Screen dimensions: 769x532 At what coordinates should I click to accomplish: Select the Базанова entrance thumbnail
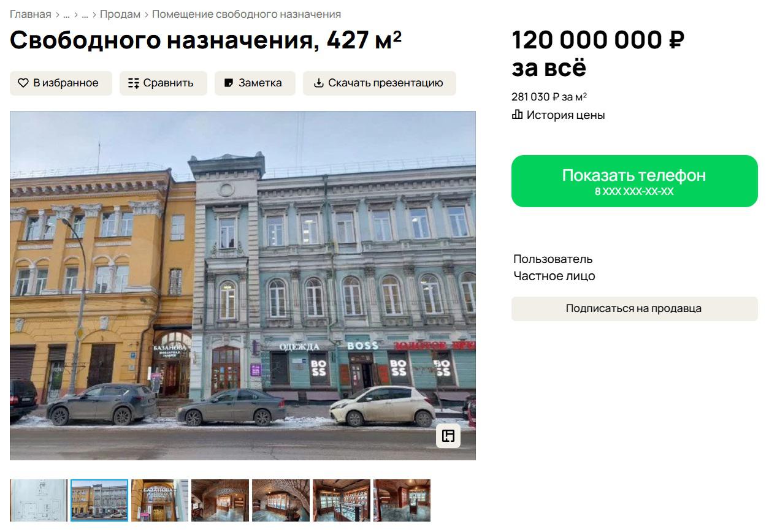160,500
